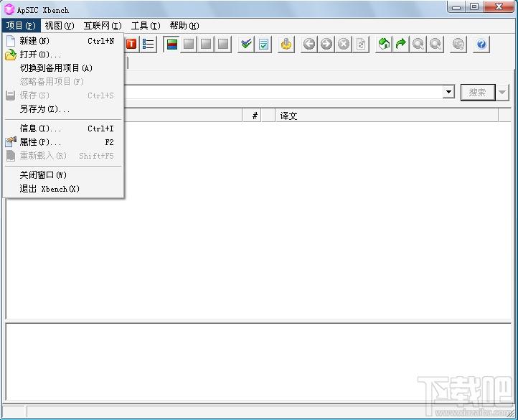The image size is (518, 420).
Task: Open the 帮助(H) menu
Action: [184, 25]
